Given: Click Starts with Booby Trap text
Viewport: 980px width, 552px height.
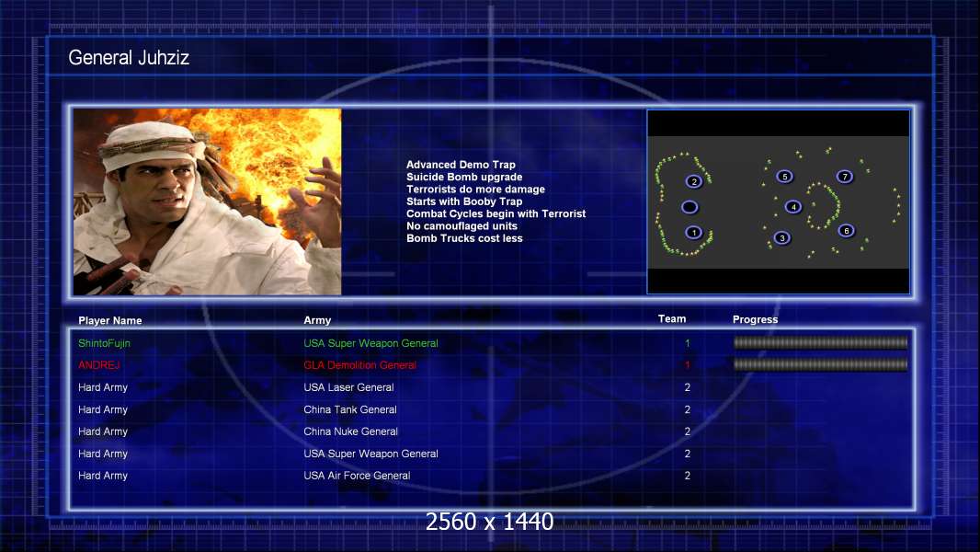Looking at the screenshot, I should tap(464, 201).
